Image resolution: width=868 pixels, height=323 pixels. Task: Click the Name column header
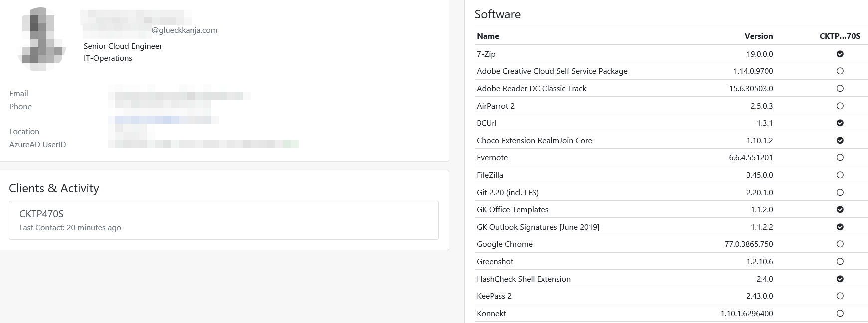tap(488, 36)
